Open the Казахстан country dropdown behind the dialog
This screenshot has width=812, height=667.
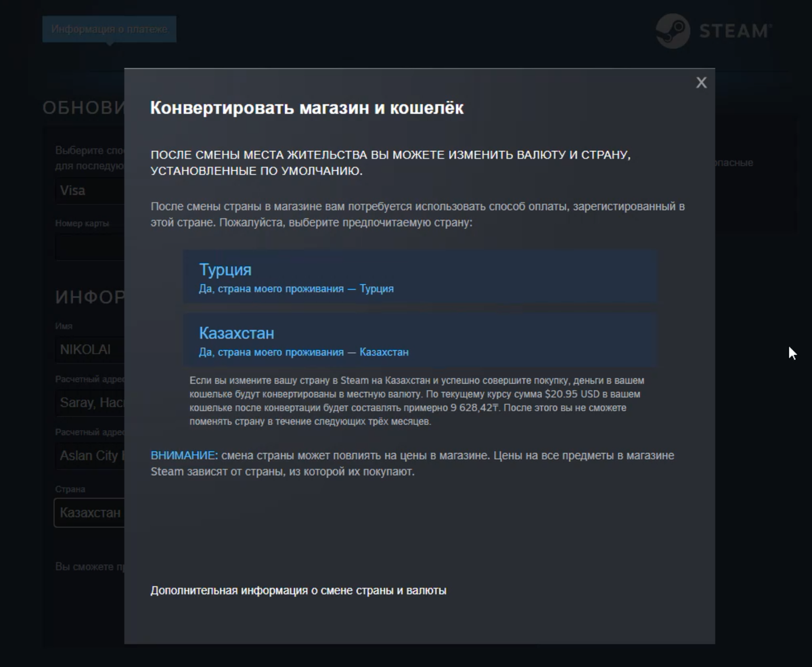pyautogui.click(x=89, y=513)
